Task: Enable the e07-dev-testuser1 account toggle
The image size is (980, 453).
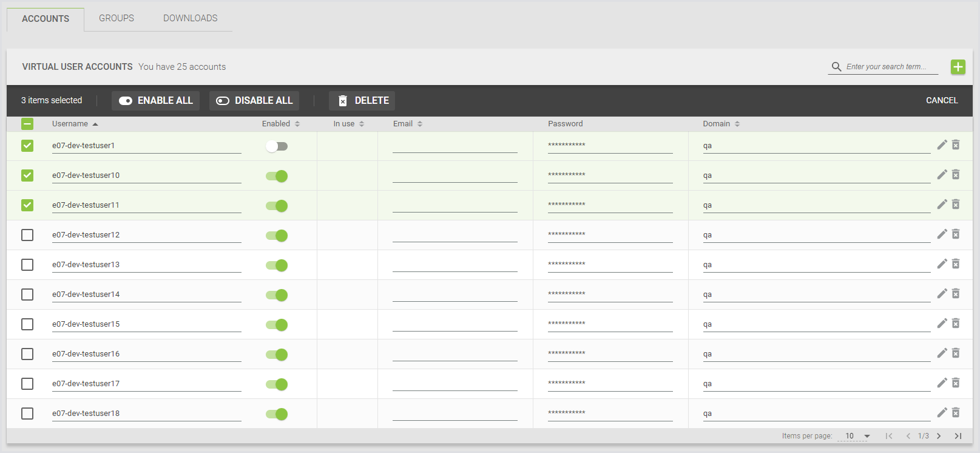Action: coord(277,146)
